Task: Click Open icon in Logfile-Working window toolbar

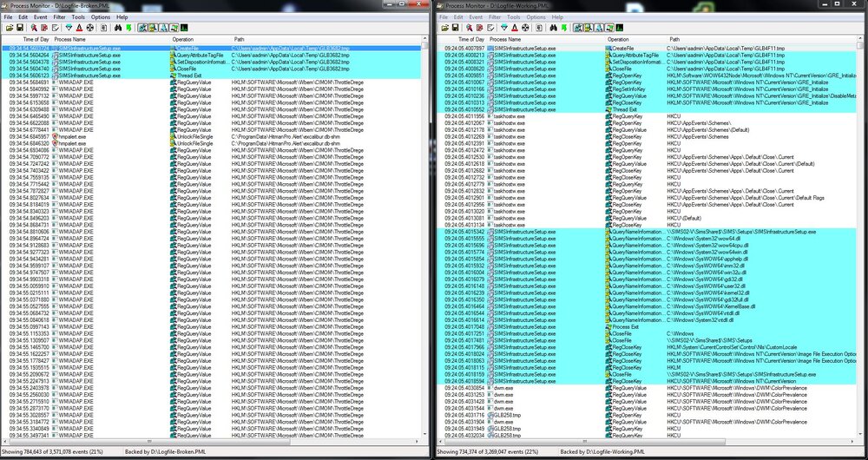Action: pos(445,28)
